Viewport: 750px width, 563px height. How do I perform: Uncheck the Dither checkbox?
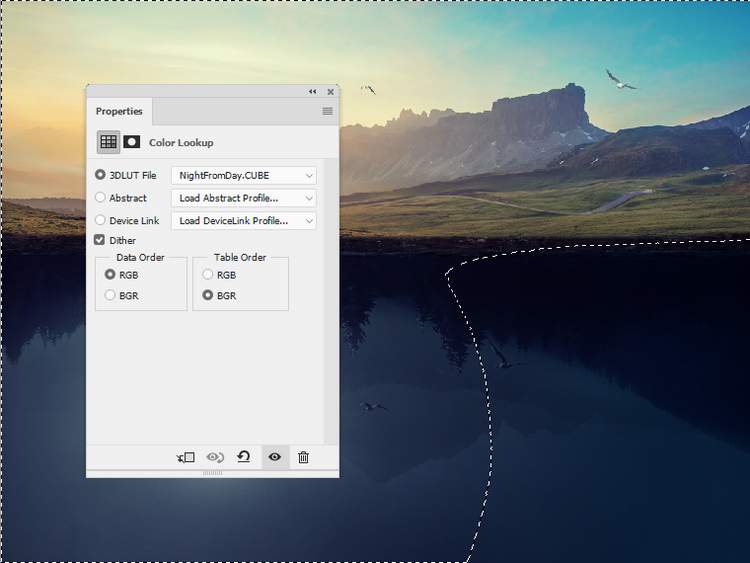[x=99, y=240]
